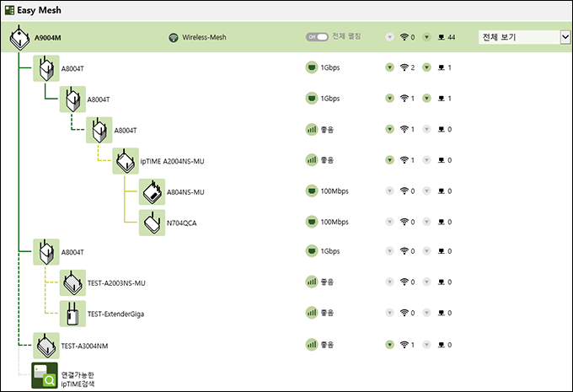This screenshot has width=573, height=392.
Task: Click the A804NS-MU name label
Action: pos(185,192)
